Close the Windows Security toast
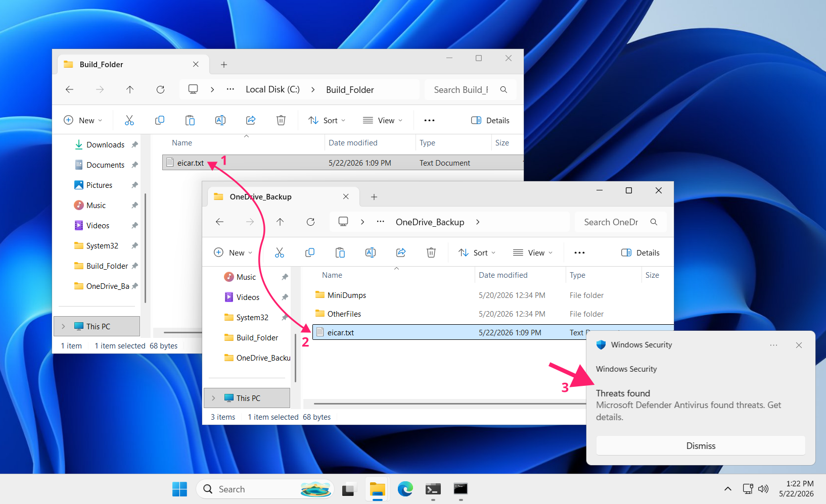The width and height of the screenshot is (826, 504). 799,345
